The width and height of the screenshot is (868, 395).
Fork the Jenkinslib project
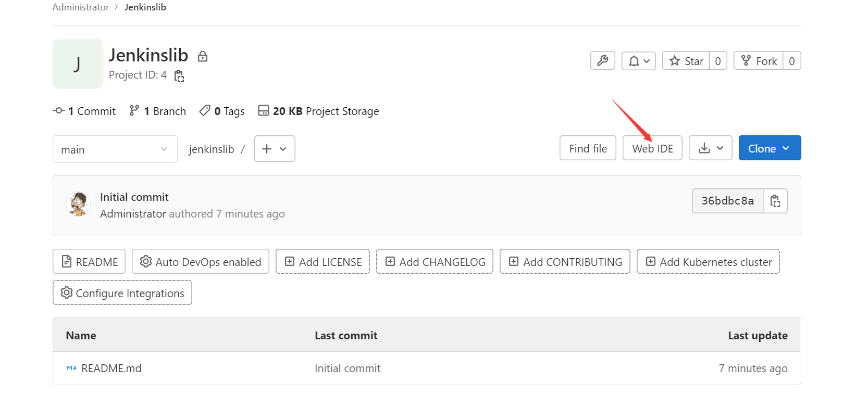click(x=759, y=61)
